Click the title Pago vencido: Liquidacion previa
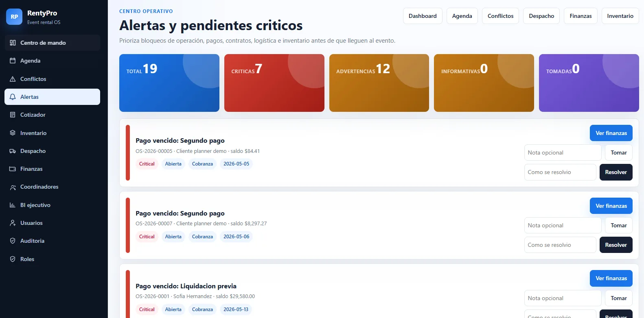The height and width of the screenshot is (318, 644). click(186, 286)
